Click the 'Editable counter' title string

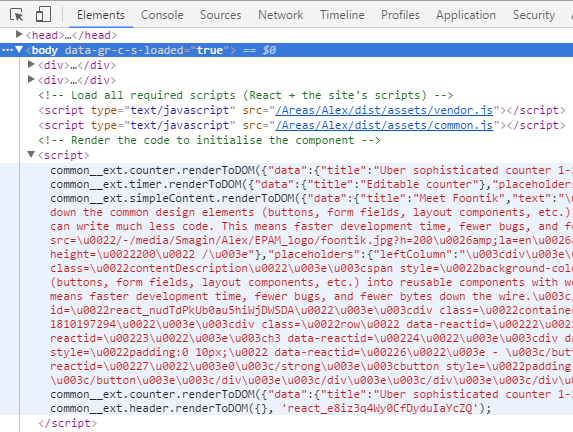(419, 184)
